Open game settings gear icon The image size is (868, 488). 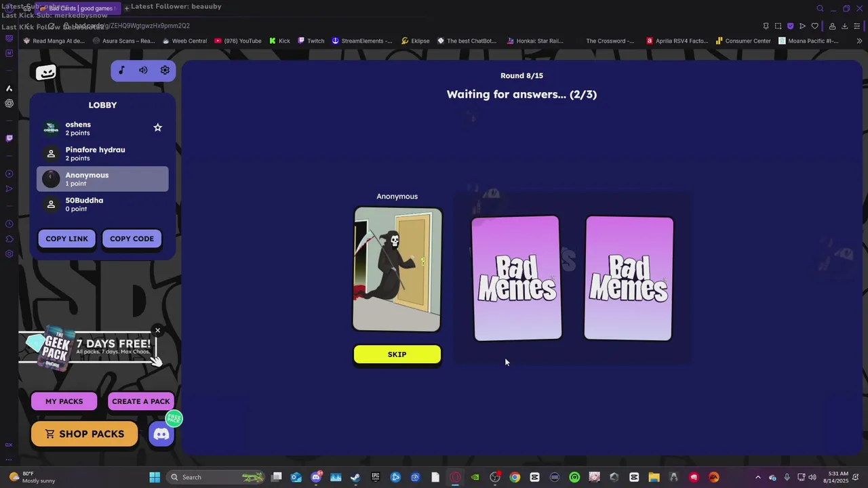[165, 70]
